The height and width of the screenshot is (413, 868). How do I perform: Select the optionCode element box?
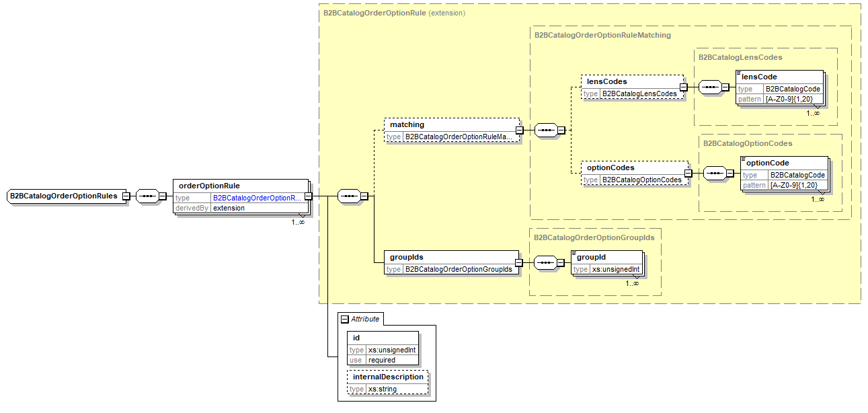[784, 163]
